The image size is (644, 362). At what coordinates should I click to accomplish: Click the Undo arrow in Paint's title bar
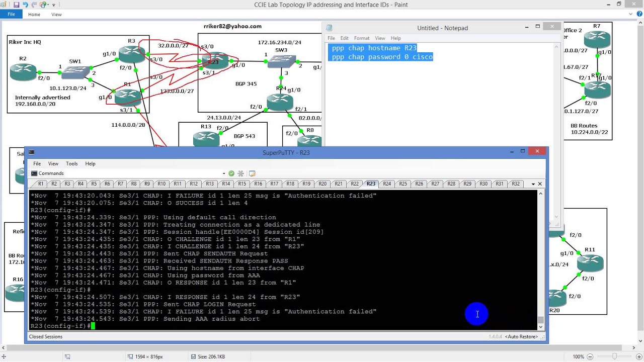(26, 5)
